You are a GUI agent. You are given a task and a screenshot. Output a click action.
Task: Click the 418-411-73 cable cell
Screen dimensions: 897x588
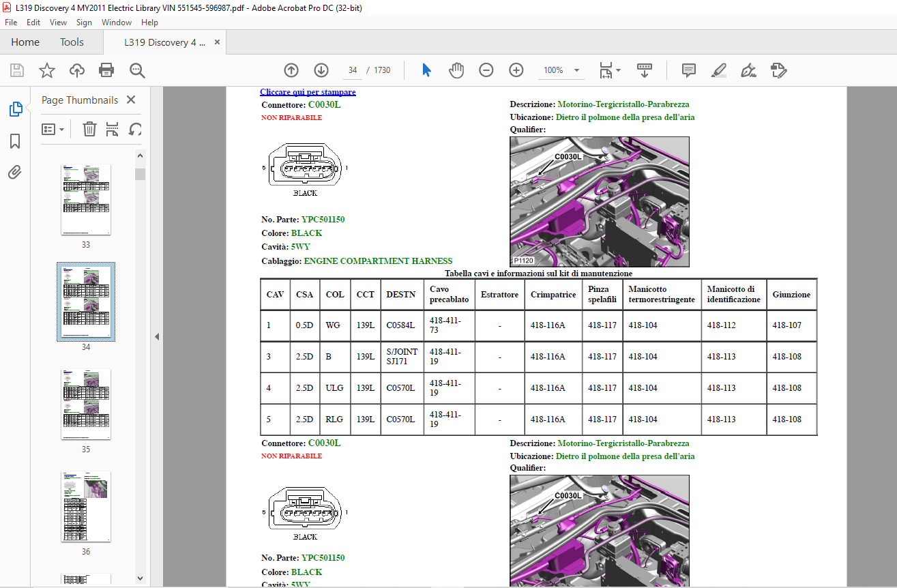click(x=450, y=325)
